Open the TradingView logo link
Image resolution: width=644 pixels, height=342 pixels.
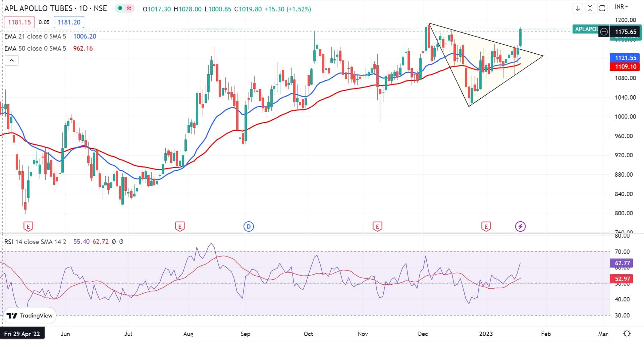pyautogui.click(x=30, y=316)
